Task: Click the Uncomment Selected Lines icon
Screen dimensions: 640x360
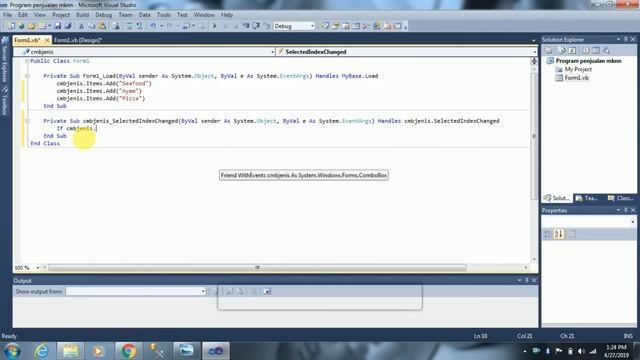Action: [139, 26]
